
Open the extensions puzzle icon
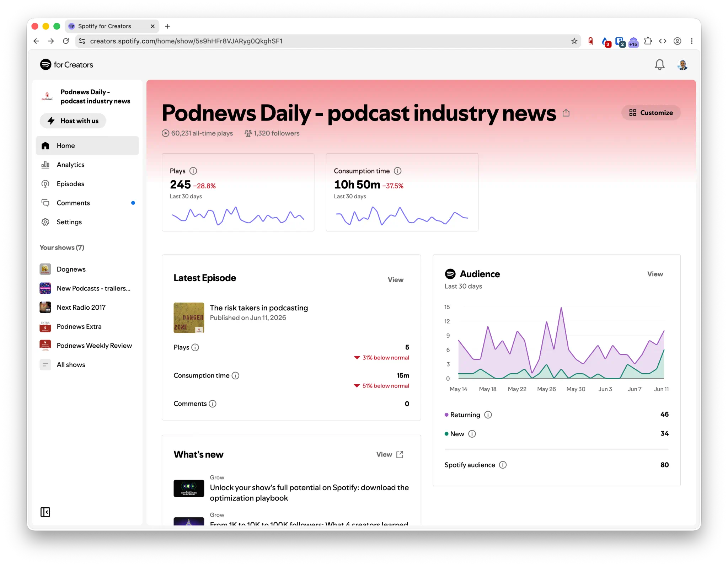click(x=648, y=41)
